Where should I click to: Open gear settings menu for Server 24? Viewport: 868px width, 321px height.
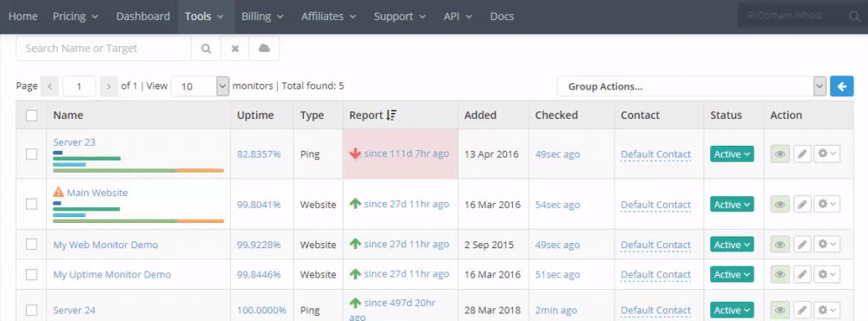(827, 310)
